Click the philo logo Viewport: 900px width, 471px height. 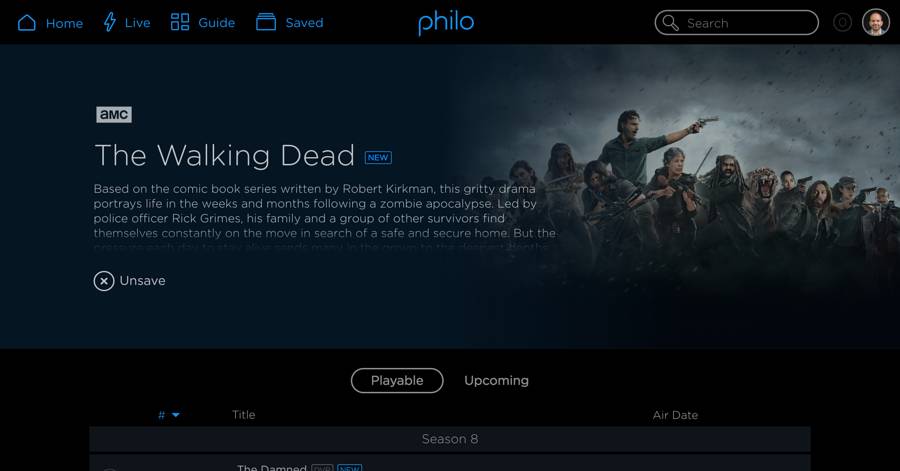pos(446,23)
